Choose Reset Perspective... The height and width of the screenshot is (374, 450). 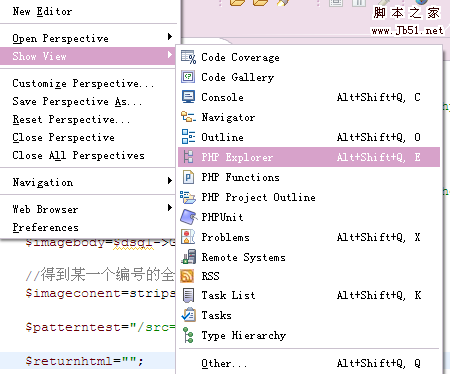point(88,119)
